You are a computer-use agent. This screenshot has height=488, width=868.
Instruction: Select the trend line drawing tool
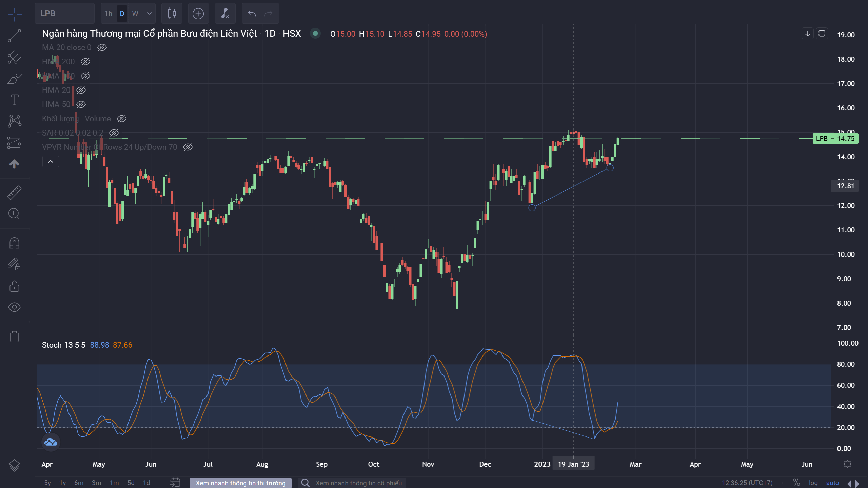point(15,36)
